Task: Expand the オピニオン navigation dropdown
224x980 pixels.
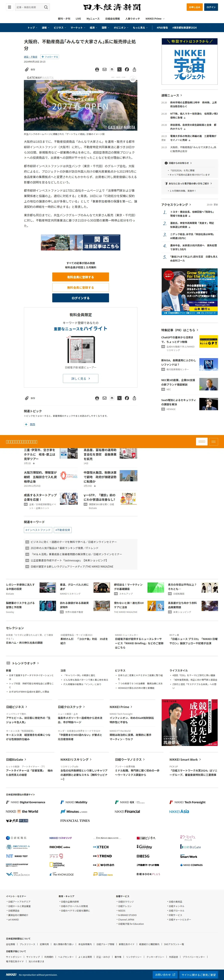Action: click(x=121, y=27)
